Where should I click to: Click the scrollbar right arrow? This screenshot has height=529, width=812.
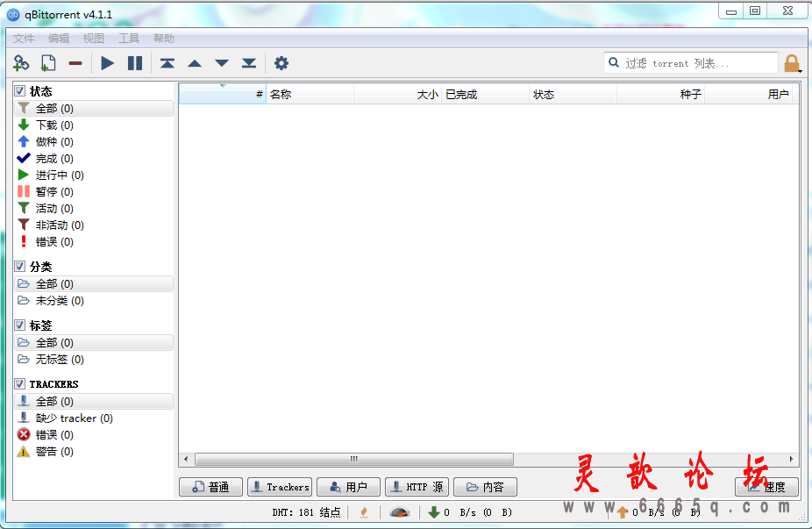coord(791,459)
